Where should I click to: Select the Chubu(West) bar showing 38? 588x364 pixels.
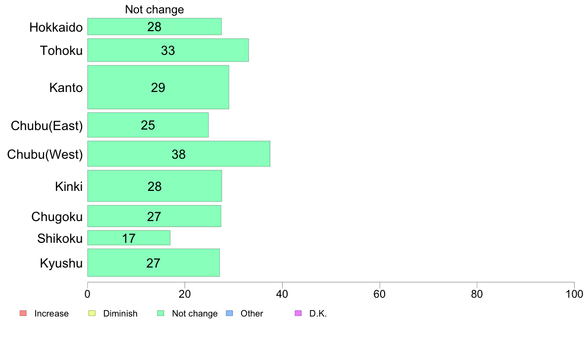(179, 154)
